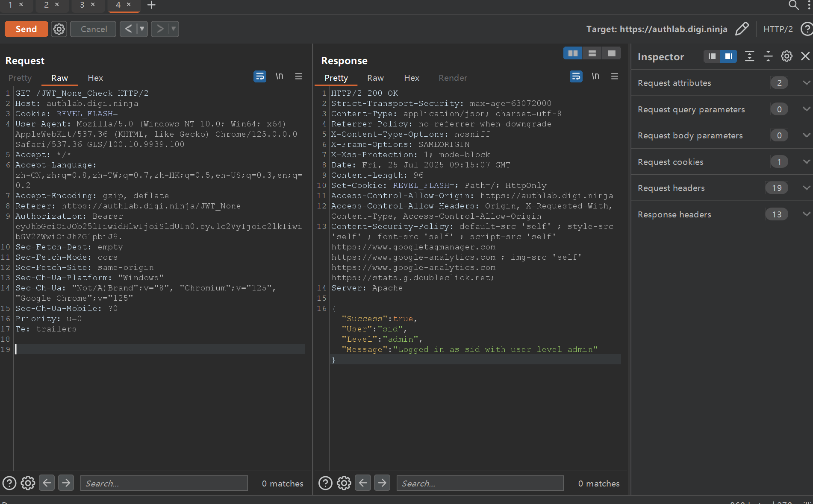Click the GET /JWT_None_Check request line
Image resolution: width=813 pixels, height=504 pixels.
point(82,93)
